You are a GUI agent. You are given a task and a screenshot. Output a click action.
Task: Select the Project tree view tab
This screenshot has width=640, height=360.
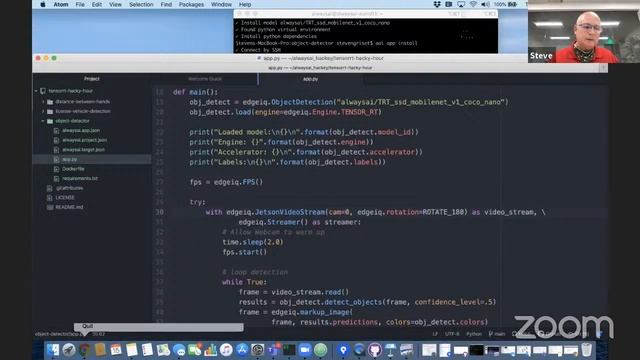(91, 79)
